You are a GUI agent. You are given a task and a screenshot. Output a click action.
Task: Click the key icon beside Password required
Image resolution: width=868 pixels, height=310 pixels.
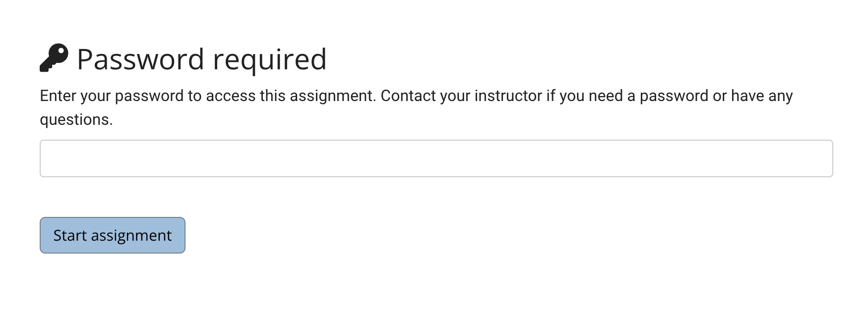tap(54, 58)
